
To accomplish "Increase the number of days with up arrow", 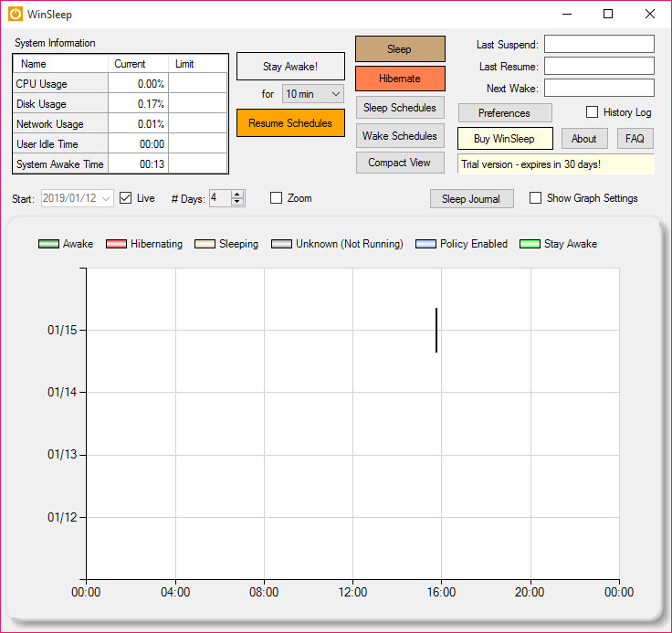I will pyautogui.click(x=237, y=195).
